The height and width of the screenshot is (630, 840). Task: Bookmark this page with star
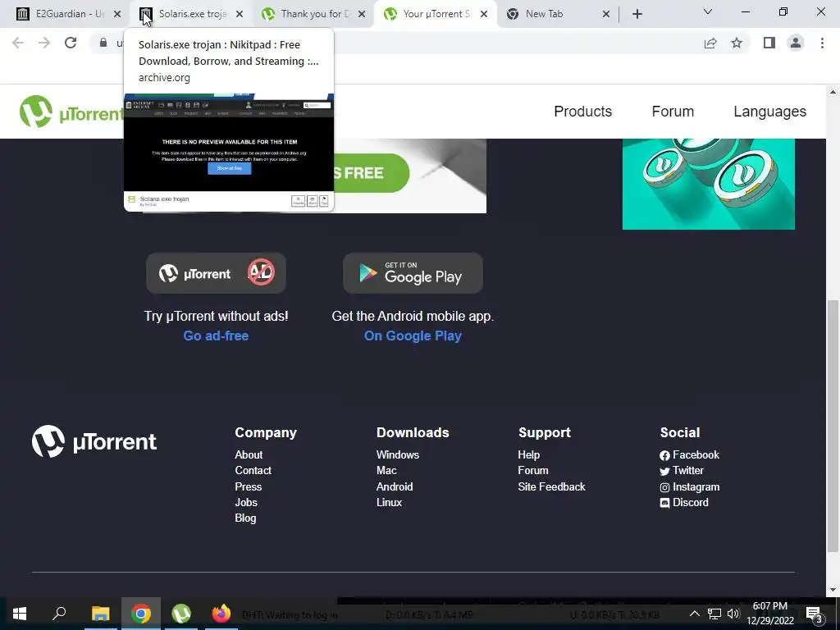click(737, 43)
